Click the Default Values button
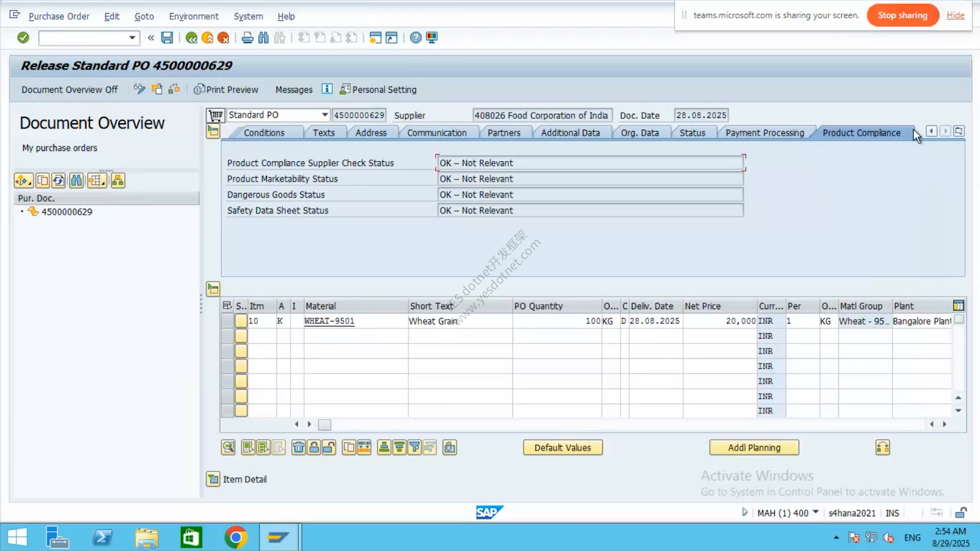980x551 pixels. tap(562, 447)
